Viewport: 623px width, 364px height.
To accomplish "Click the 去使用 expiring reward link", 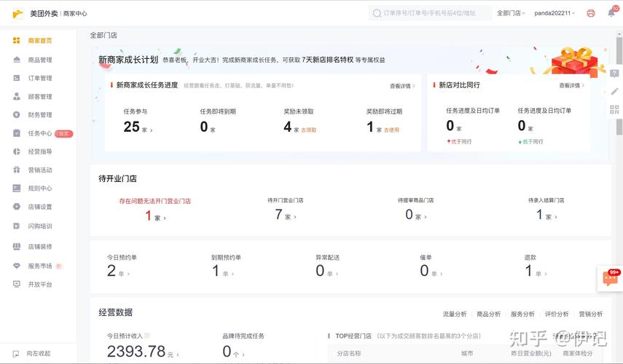I will click(391, 130).
